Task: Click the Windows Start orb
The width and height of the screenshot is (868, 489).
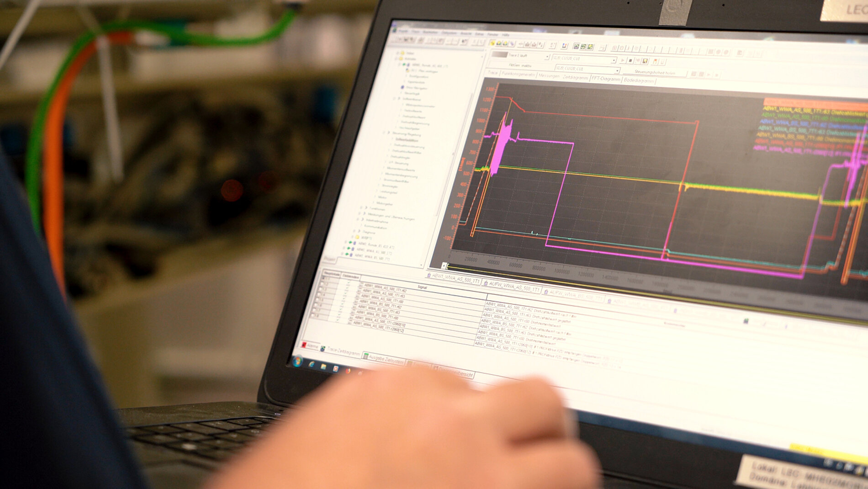Action: click(x=298, y=361)
